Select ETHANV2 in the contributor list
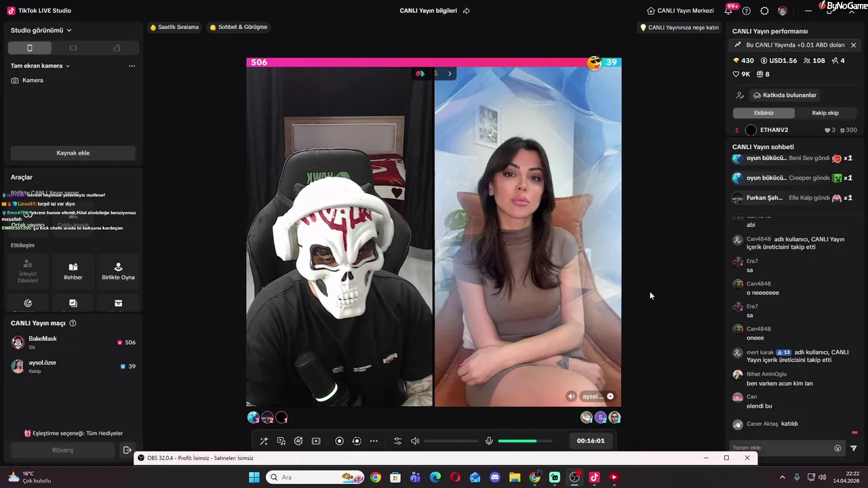The image size is (868, 488). click(x=795, y=130)
